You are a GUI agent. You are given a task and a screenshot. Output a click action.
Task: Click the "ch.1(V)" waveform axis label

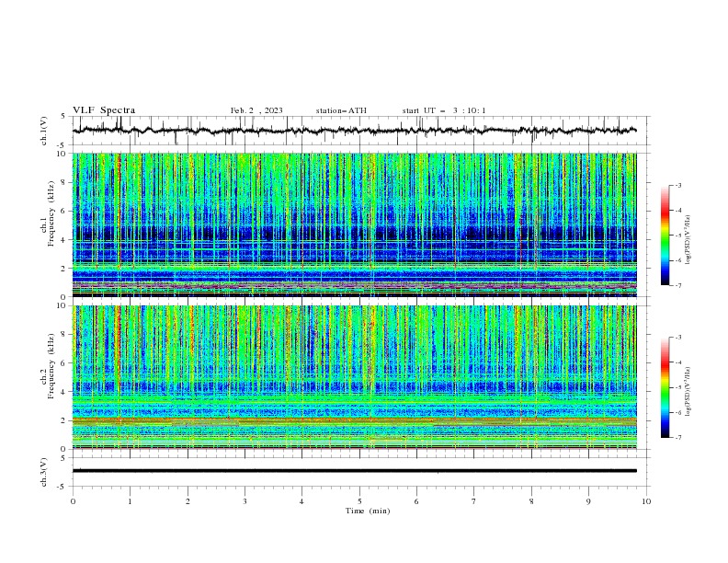(x=44, y=131)
